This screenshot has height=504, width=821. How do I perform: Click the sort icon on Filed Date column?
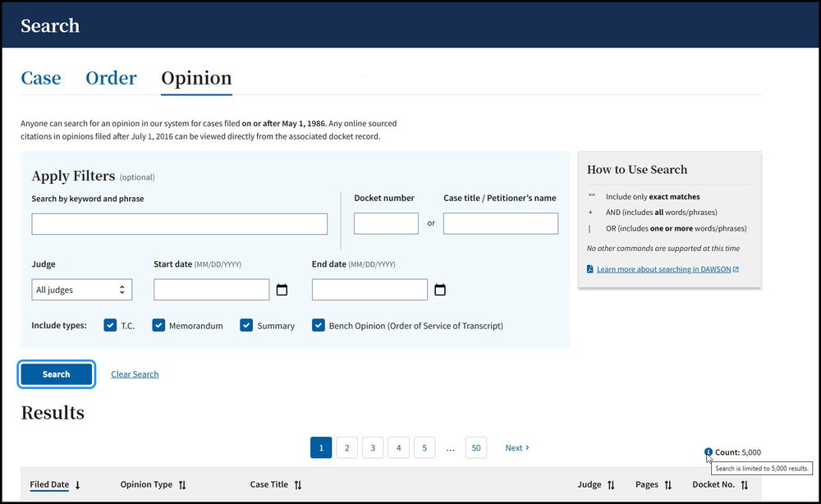pyautogui.click(x=79, y=484)
